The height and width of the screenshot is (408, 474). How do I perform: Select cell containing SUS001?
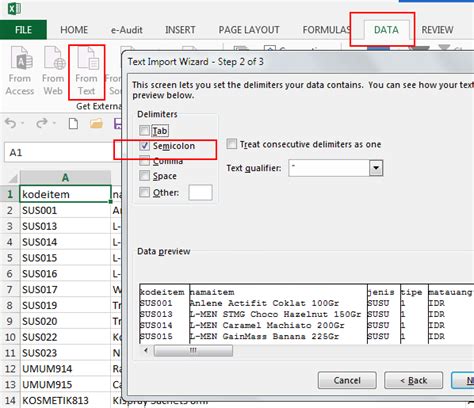65,210
